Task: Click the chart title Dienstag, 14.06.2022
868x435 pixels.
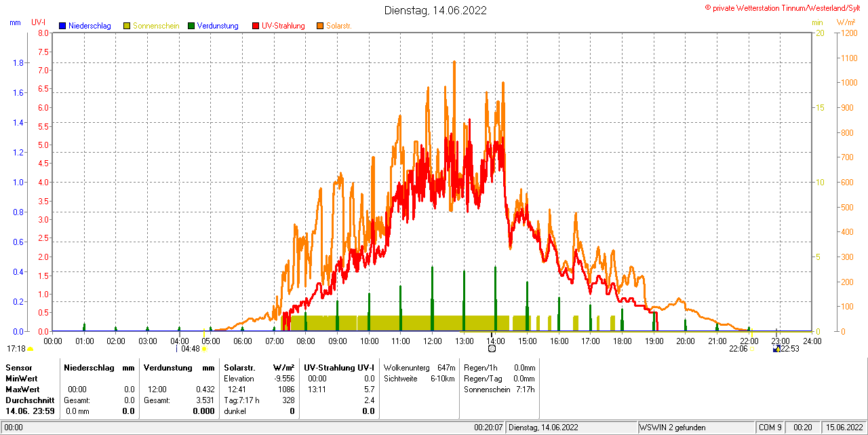Action: (435, 10)
